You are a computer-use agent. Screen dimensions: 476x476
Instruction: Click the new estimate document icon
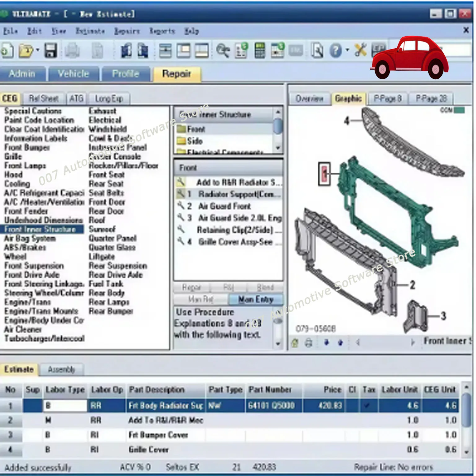click(7, 51)
